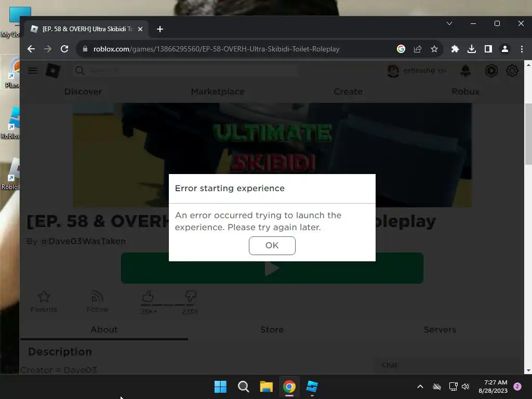532x399 pixels.
Task: Open the notification count badge
Action: point(517,387)
